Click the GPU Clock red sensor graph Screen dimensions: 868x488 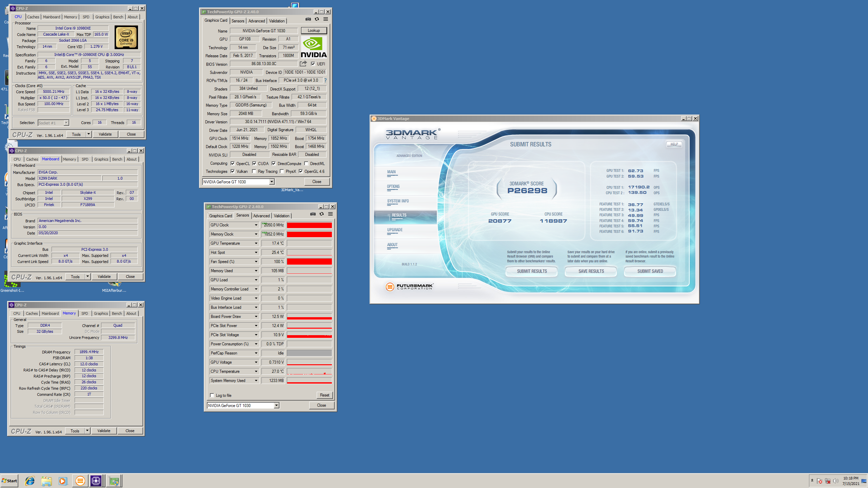(309, 225)
